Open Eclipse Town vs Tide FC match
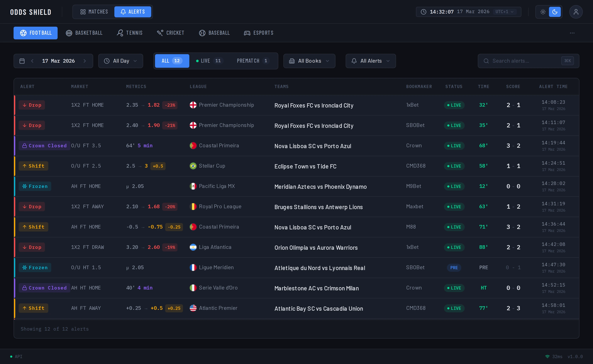 tap(305, 166)
